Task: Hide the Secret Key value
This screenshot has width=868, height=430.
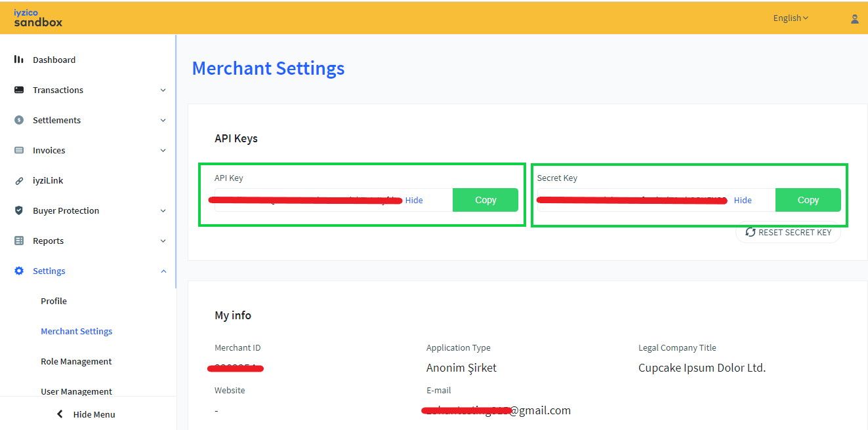Action: (742, 200)
